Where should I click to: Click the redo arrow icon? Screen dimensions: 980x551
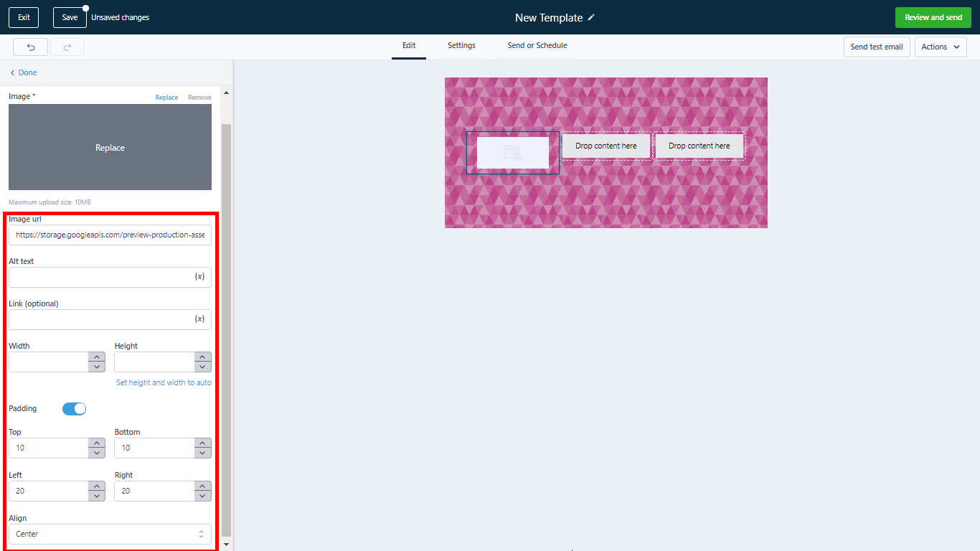[x=67, y=47]
